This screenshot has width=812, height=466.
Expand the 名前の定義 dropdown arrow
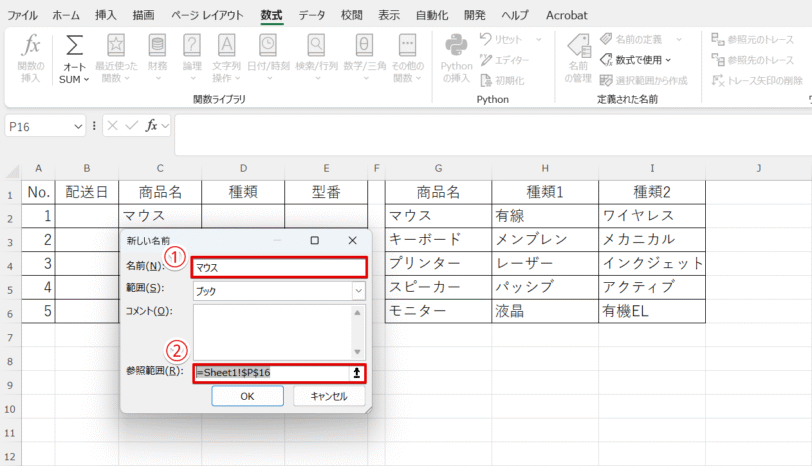(x=679, y=39)
